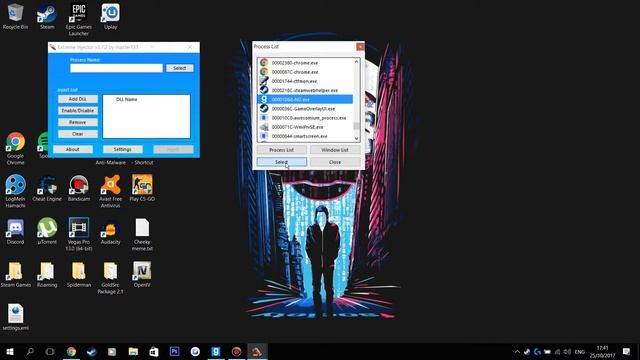Open the Steam desktop shortcut
Viewport: 640px width, 360px height.
click(47, 16)
